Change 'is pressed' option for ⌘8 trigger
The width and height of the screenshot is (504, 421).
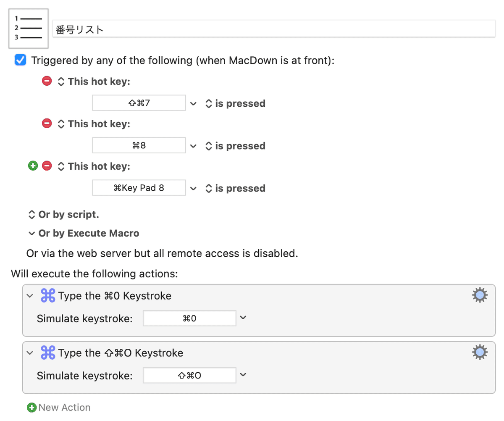click(236, 146)
